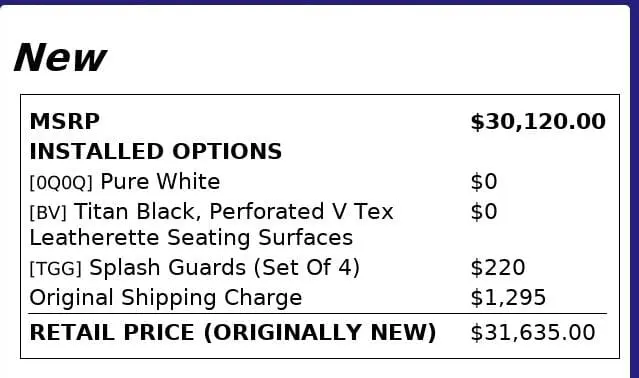
Task: Click the $0 price for Titan Black
Action: click(x=484, y=211)
